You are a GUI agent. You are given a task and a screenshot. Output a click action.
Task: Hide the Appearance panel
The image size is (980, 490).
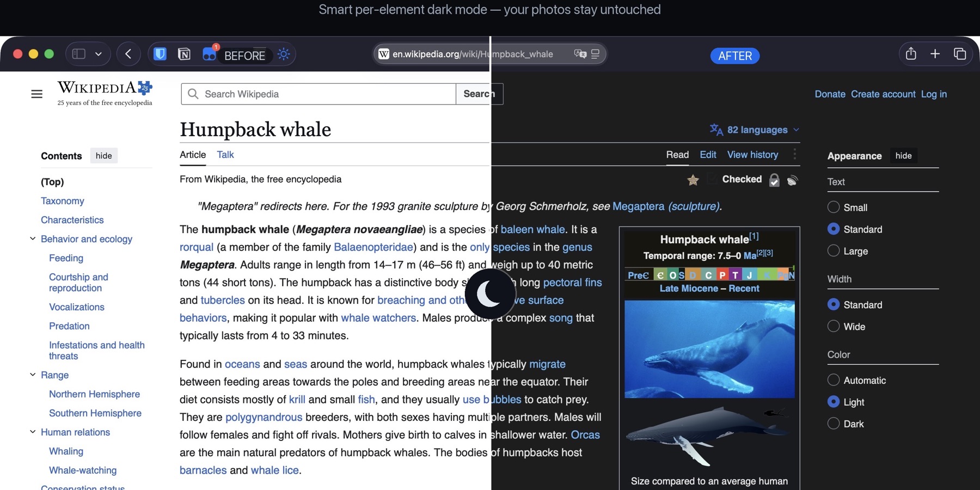903,156
